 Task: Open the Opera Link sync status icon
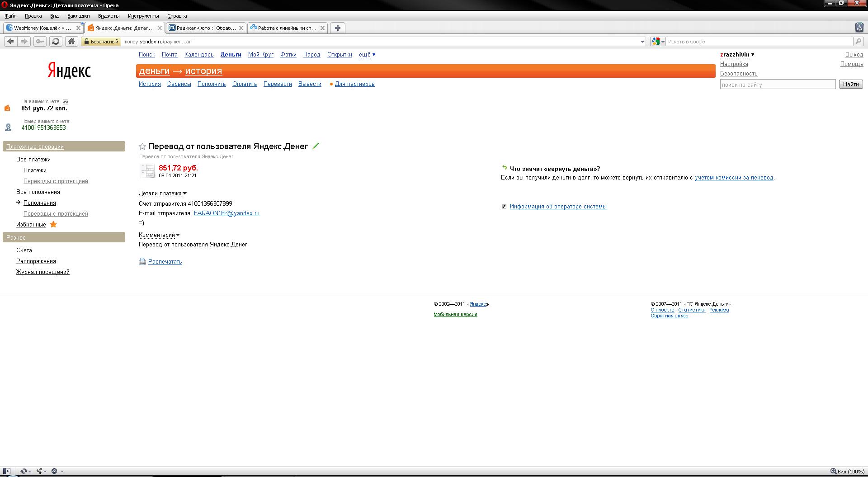(x=24, y=471)
